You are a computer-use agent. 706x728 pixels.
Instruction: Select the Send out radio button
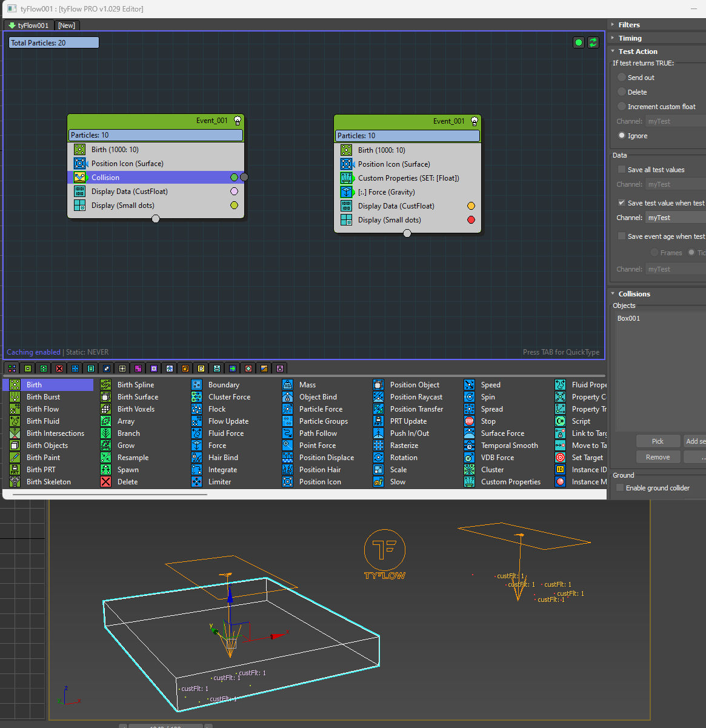point(622,78)
